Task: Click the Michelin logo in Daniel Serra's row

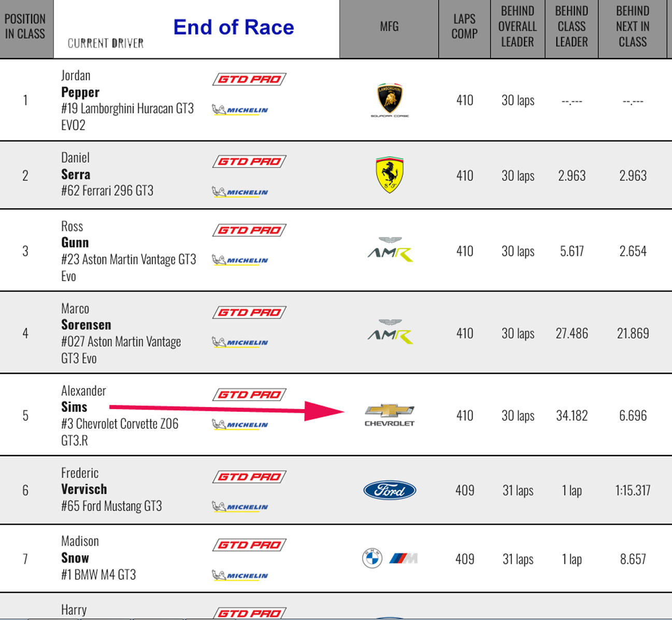Action: 240,192
